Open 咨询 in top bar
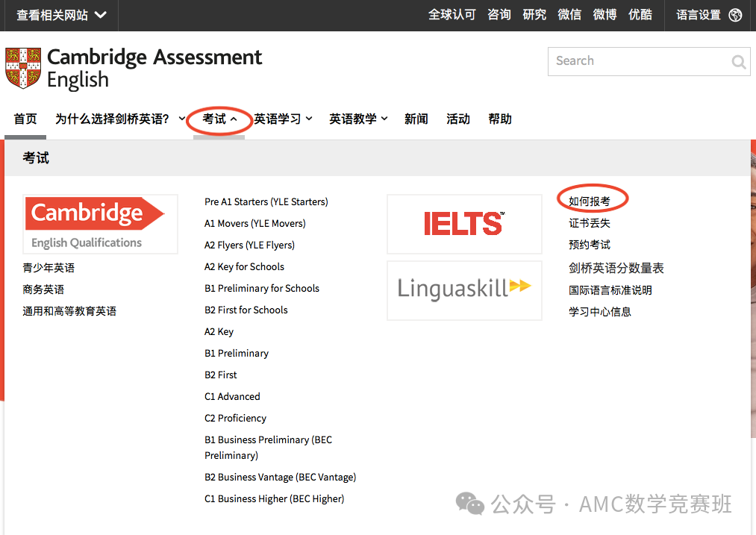Viewport: 756px width, 535px height. click(x=499, y=15)
